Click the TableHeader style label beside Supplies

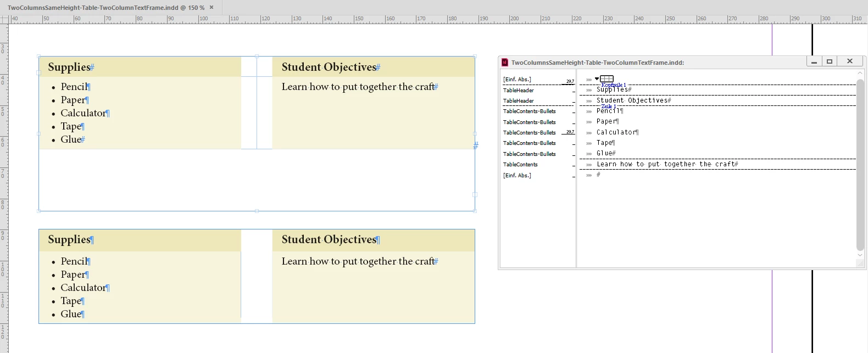click(x=519, y=90)
